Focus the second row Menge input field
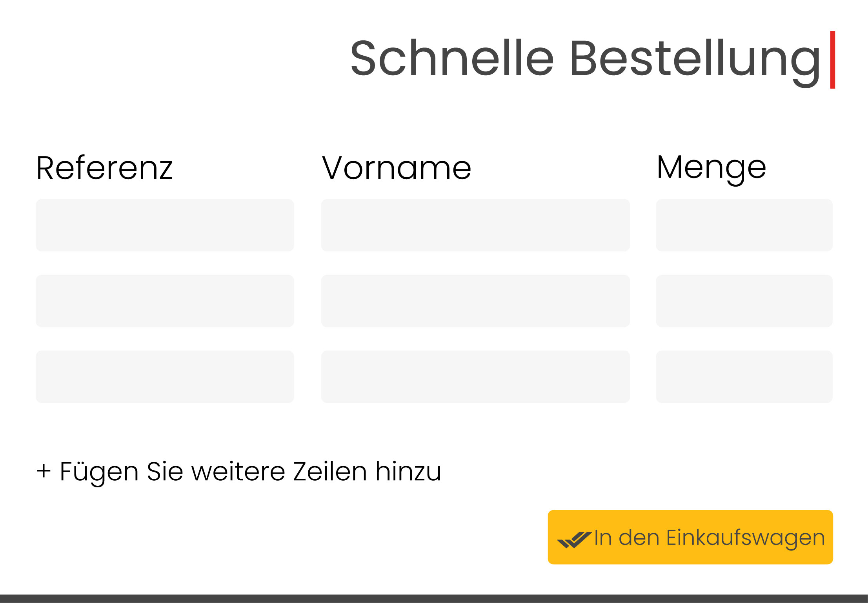Image resolution: width=868 pixels, height=603 pixels. pos(744,301)
